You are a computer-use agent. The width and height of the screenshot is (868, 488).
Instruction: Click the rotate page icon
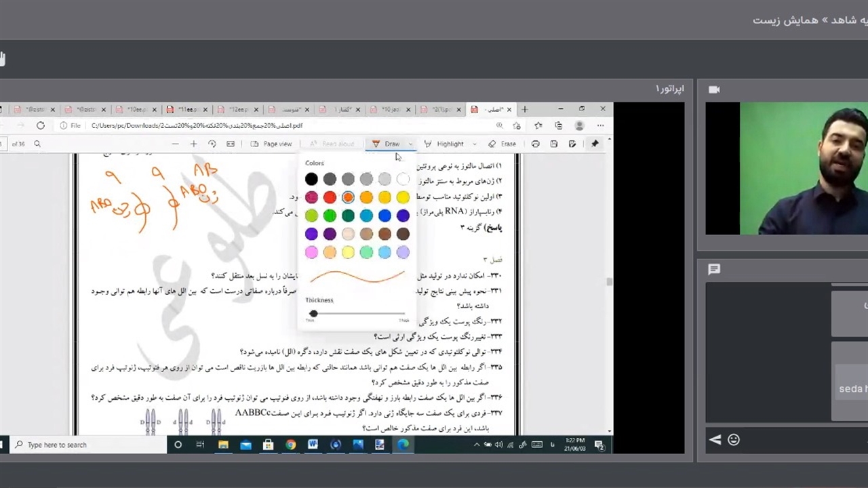(x=212, y=144)
